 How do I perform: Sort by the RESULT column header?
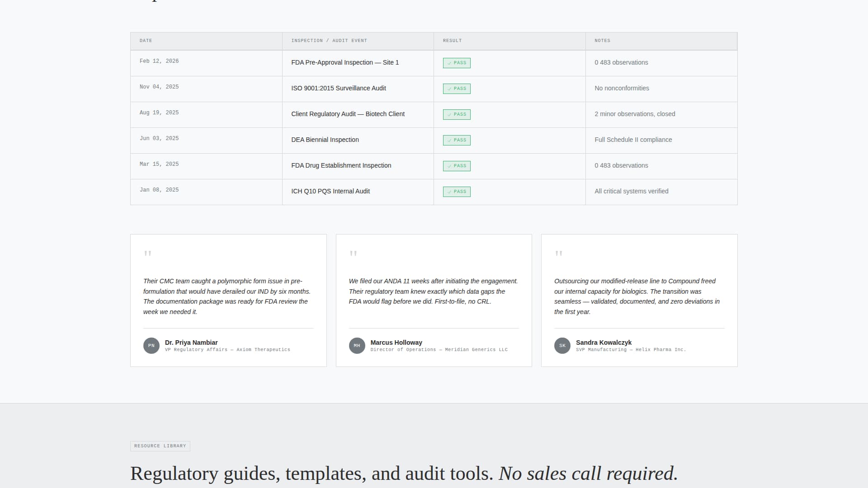[452, 41]
